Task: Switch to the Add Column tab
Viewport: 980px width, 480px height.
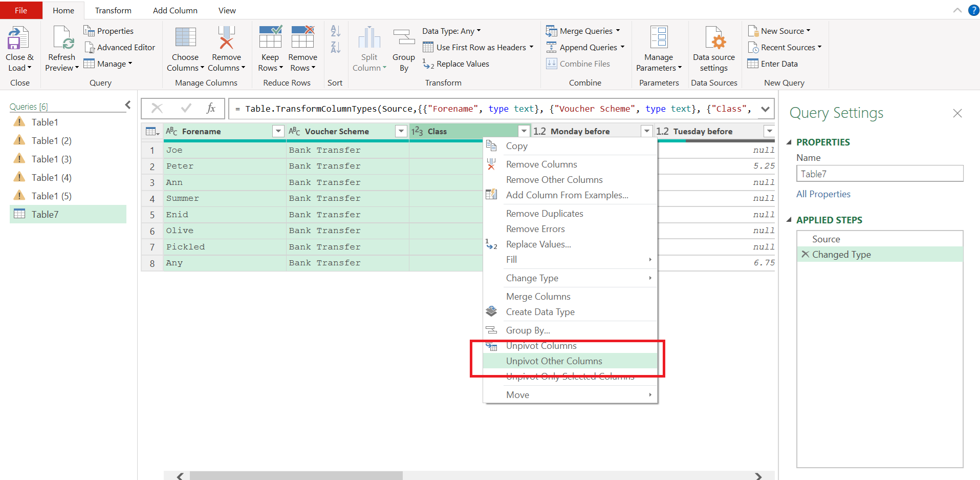Action: [175, 10]
